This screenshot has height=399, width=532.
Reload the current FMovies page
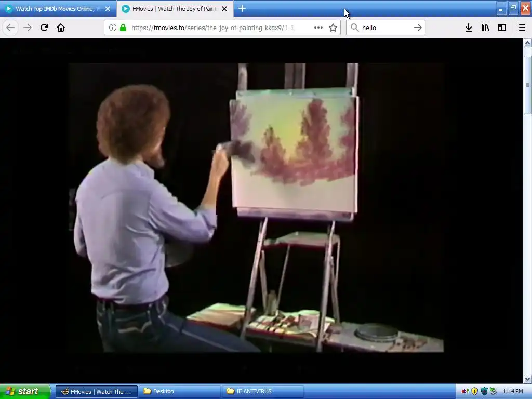click(44, 28)
